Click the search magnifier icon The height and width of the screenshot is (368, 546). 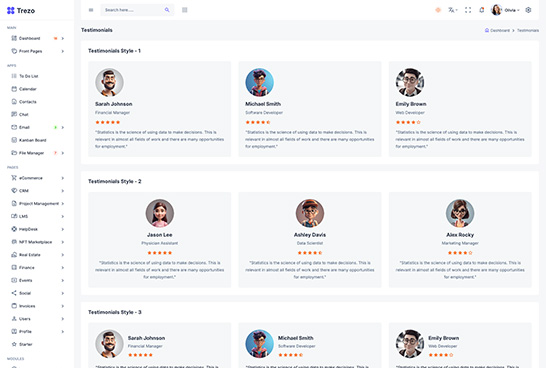(x=167, y=10)
